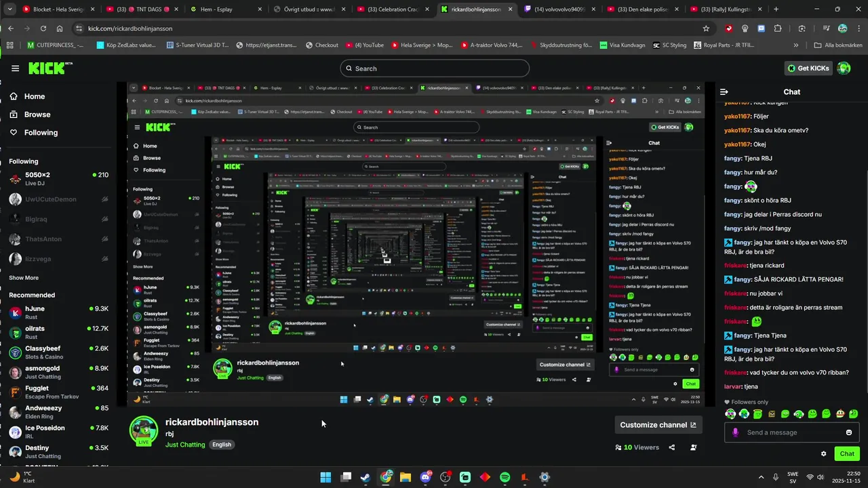The width and height of the screenshot is (868, 488).
Task: Pick the last green emote in quick emotes
Action: (x=854, y=413)
